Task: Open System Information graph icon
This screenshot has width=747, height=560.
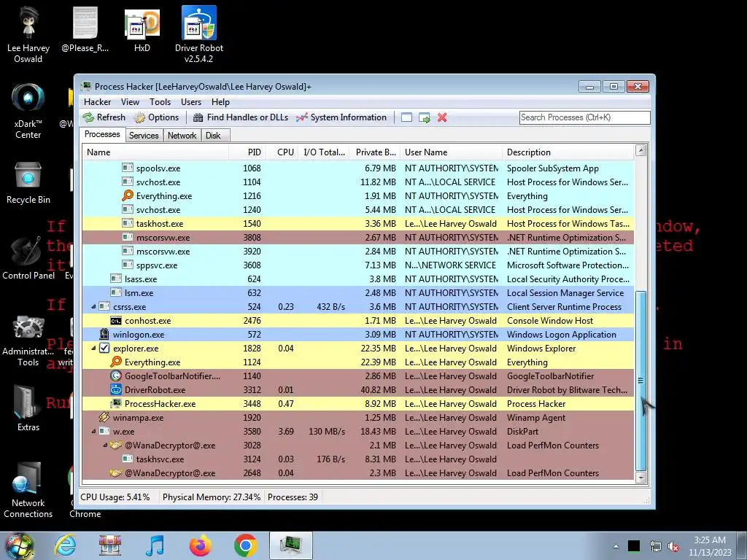Action: 301,117
